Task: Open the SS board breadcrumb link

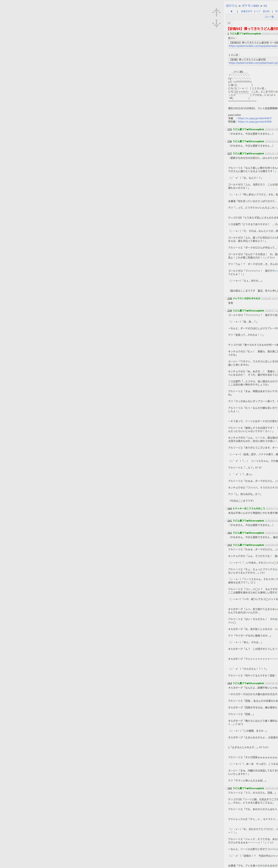Action: [265, 6]
